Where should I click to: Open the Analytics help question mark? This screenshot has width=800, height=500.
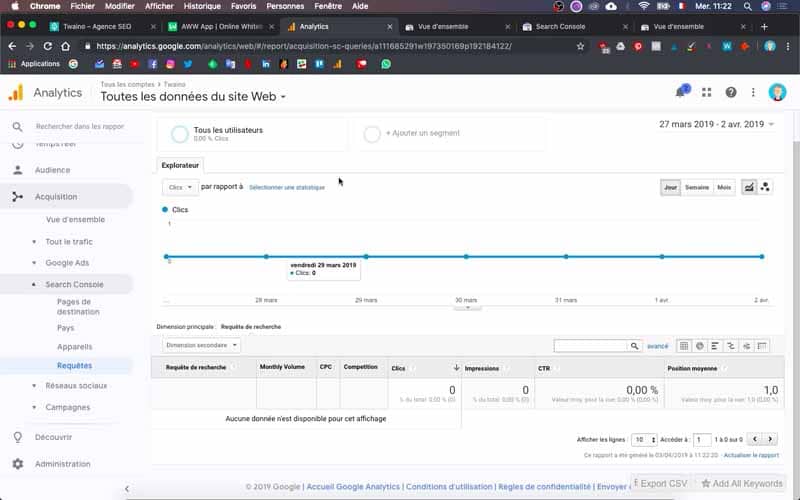[731, 92]
